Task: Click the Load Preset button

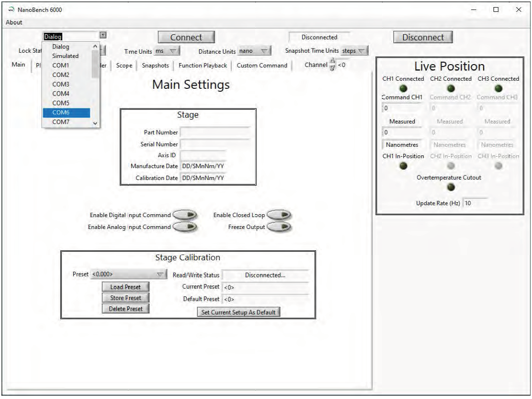Action: coord(125,287)
